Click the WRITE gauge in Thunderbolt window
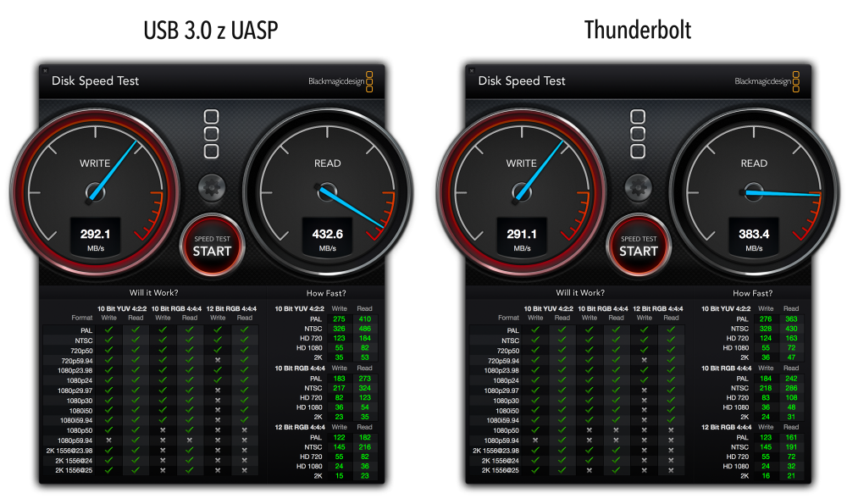 521,192
